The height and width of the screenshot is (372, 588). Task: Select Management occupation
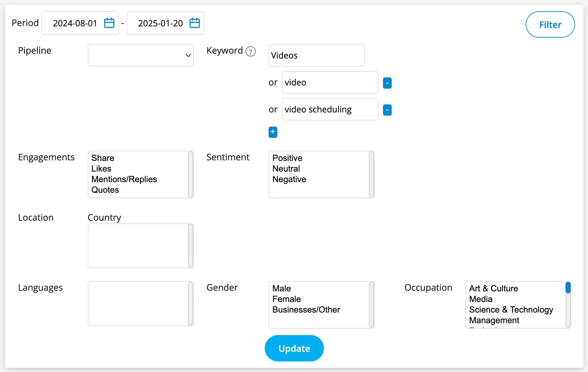516,320
